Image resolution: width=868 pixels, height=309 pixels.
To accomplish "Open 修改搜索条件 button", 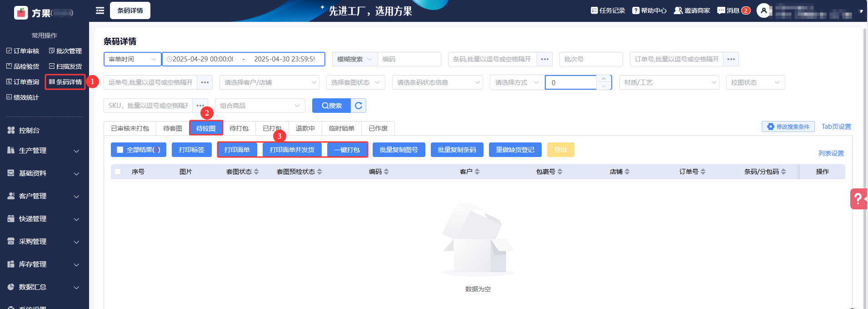I will [788, 127].
